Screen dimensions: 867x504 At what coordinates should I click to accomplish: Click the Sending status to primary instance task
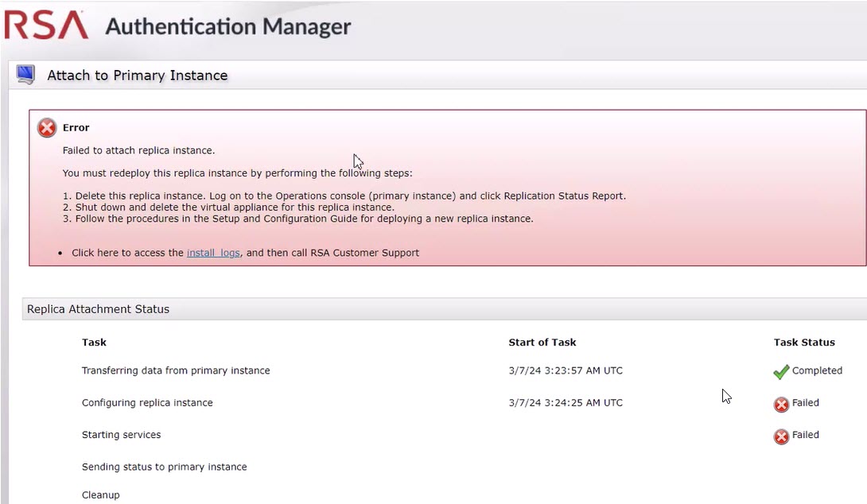coord(164,467)
